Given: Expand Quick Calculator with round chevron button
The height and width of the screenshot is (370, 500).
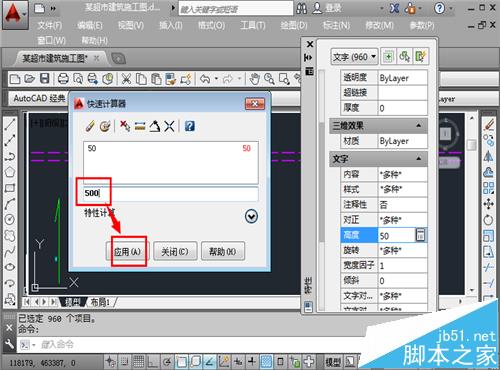Looking at the screenshot, I should (x=251, y=216).
